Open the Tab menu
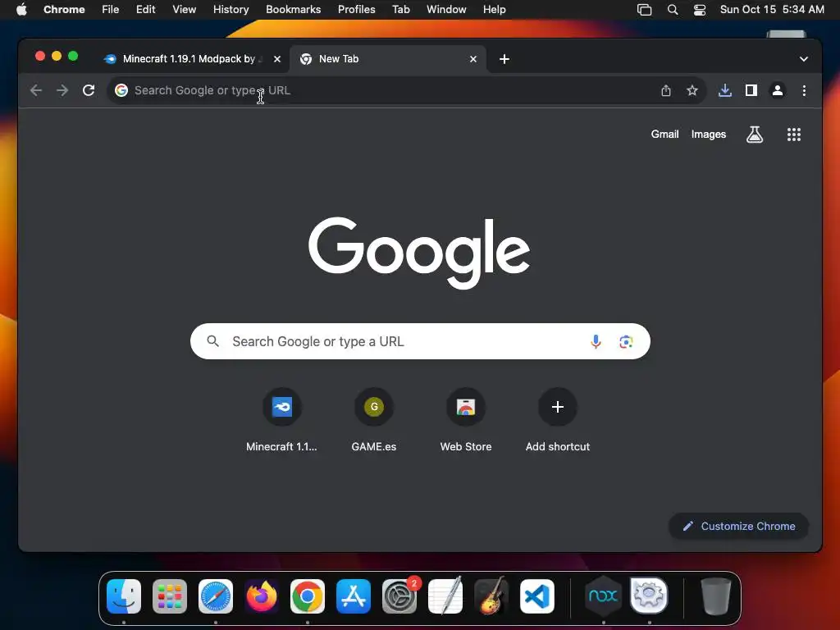Image resolution: width=840 pixels, height=630 pixels. click(400, 10)
